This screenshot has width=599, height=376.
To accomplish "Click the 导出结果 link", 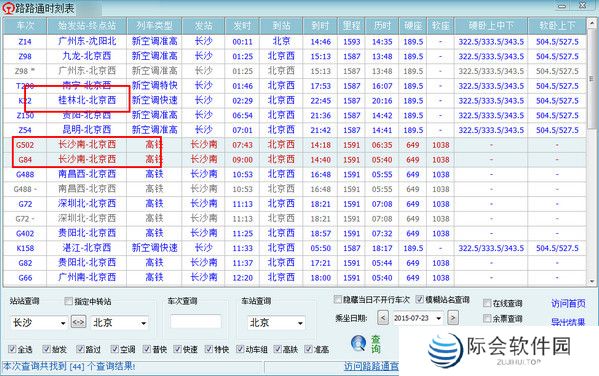I will 568,321.
